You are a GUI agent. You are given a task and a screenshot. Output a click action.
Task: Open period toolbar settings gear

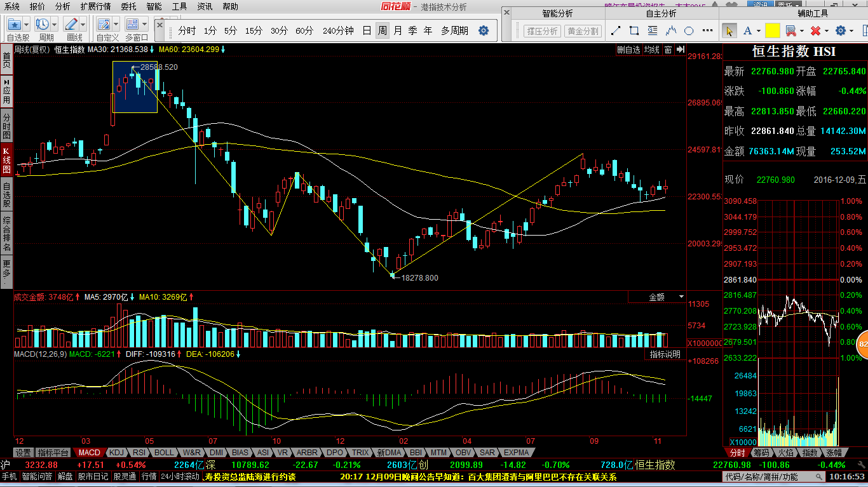click(484, 30)
